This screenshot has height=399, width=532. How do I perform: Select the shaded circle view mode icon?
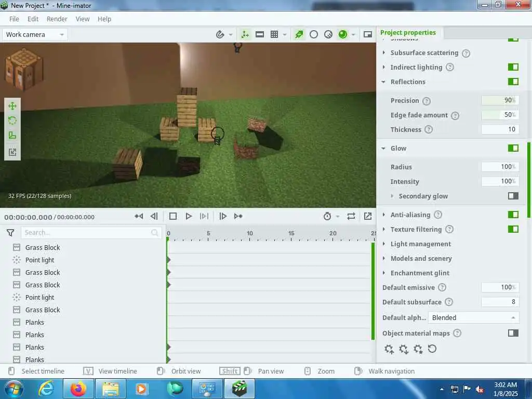pos(328,34)
